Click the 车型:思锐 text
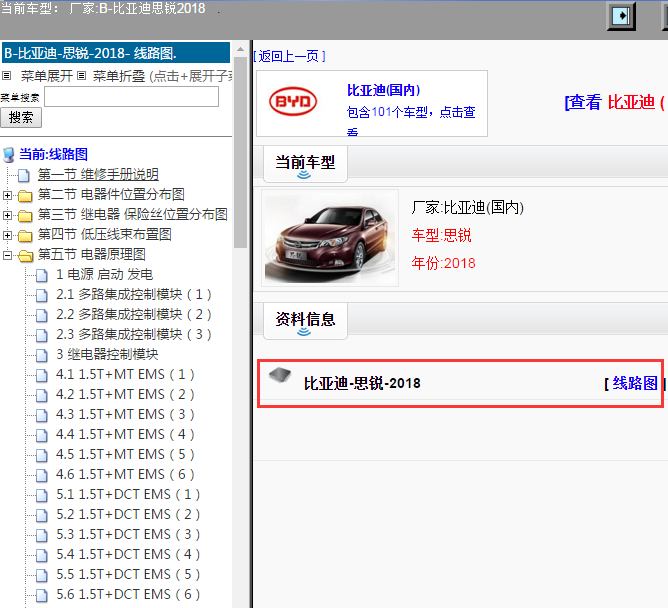Viewport: 668px width, 608px height. click(x=441, y=235)
